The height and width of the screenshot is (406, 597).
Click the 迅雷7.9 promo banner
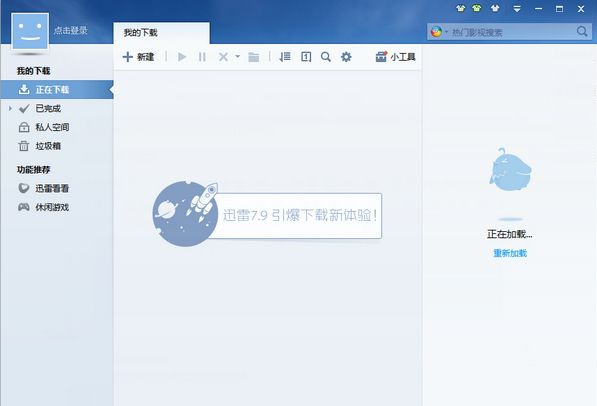[x=267, y=214]
